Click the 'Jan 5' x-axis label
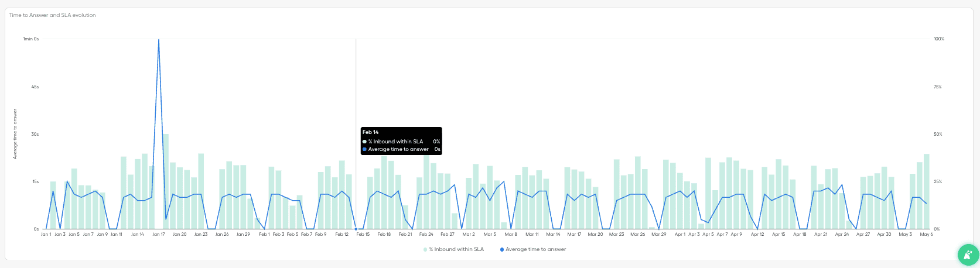The width and height of the screenshot is (980, 268). click(x=74, y=234)
